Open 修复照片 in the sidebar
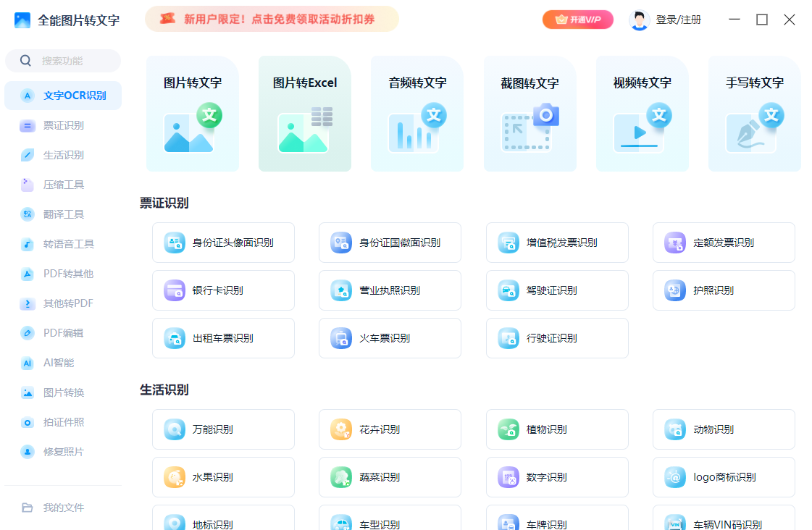812x530 pixels. tap(63, 452)
